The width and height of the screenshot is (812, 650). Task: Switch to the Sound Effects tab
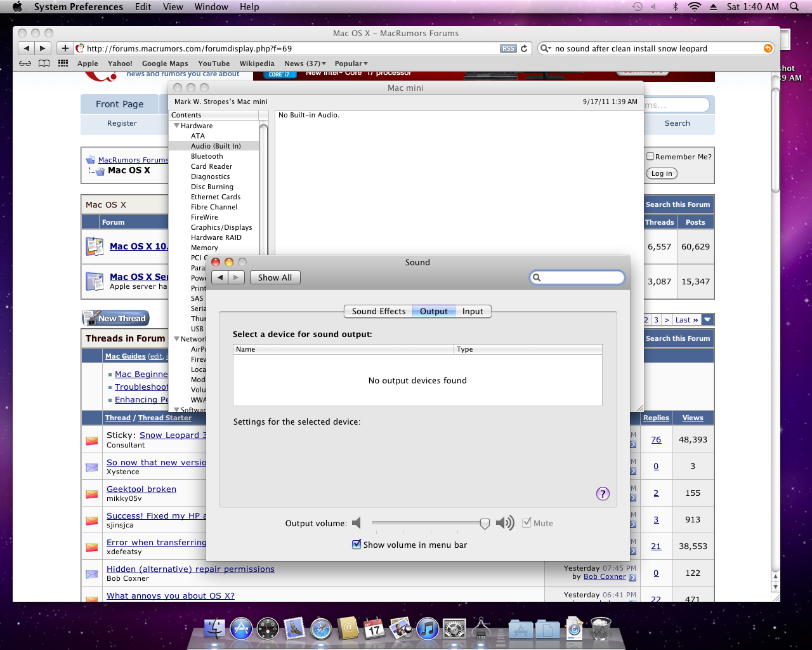[x=379, y=311]
